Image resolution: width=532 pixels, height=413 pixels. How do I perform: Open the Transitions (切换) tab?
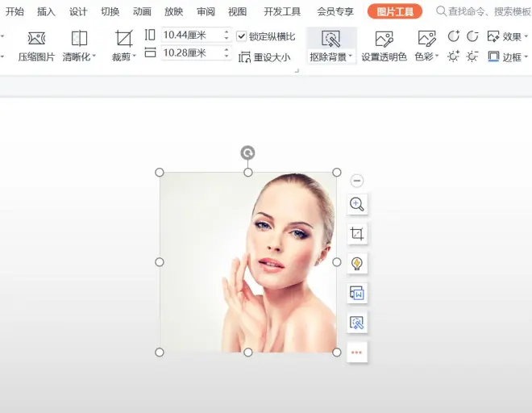click(110, 11)
